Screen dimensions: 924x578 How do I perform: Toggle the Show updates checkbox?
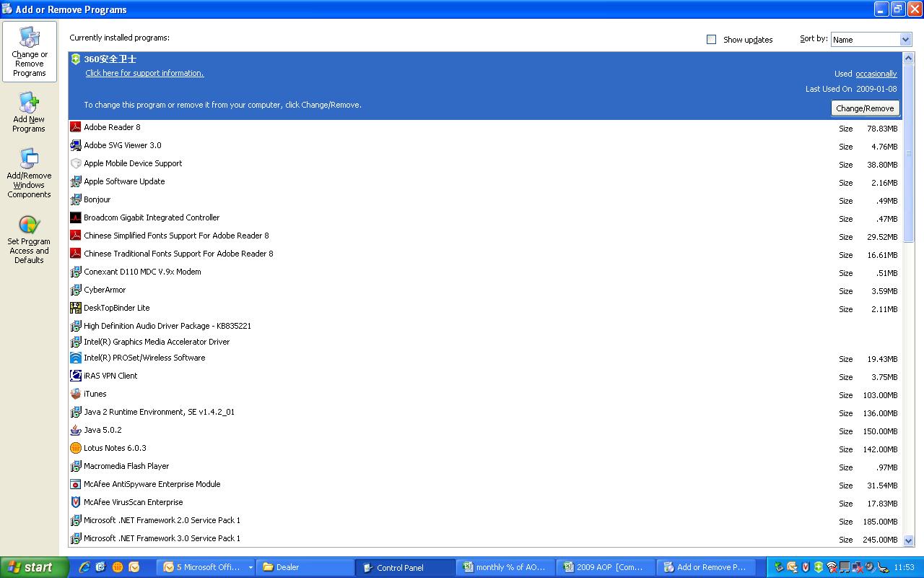711,40
